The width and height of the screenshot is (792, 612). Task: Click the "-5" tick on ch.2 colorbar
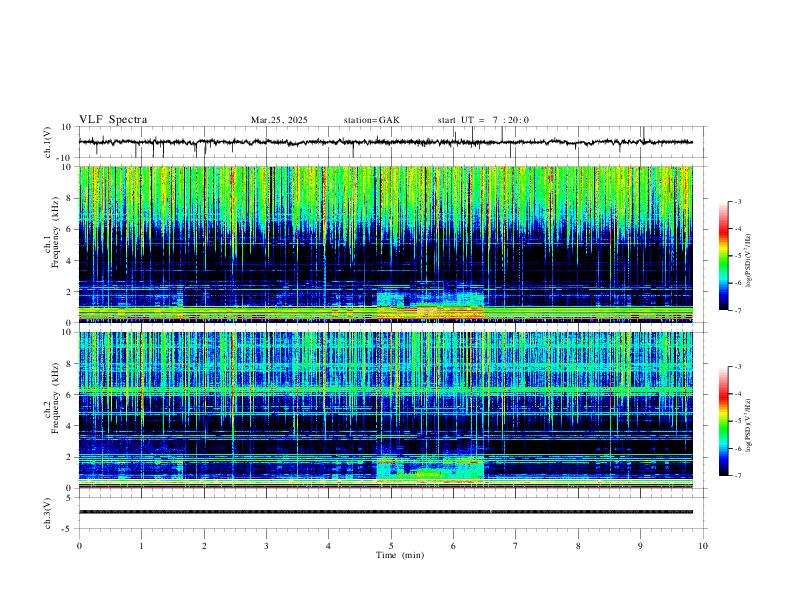coord(737,421)
